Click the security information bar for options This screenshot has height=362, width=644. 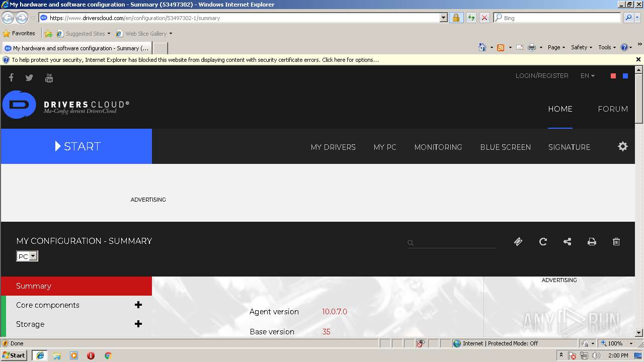pyautogui.click(x=195, y=60)
